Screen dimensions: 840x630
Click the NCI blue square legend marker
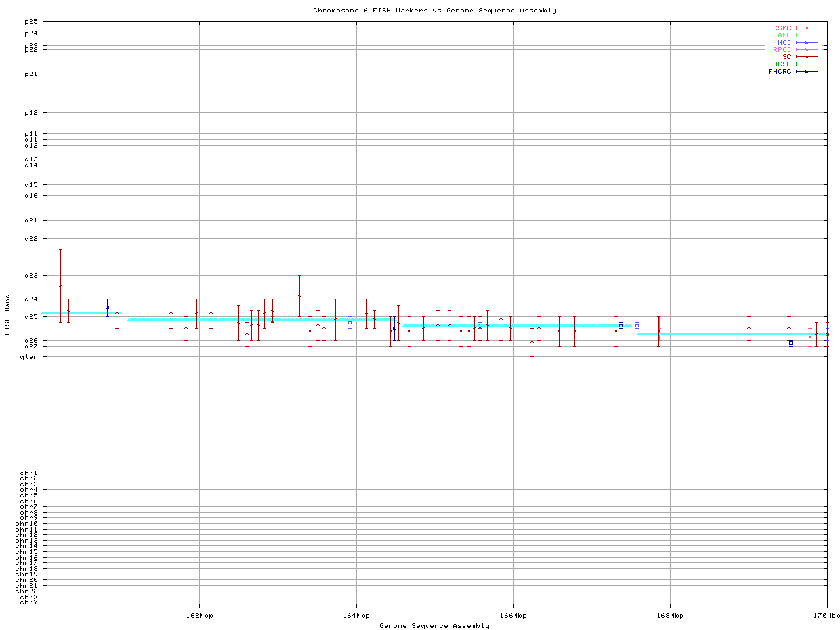807,43
